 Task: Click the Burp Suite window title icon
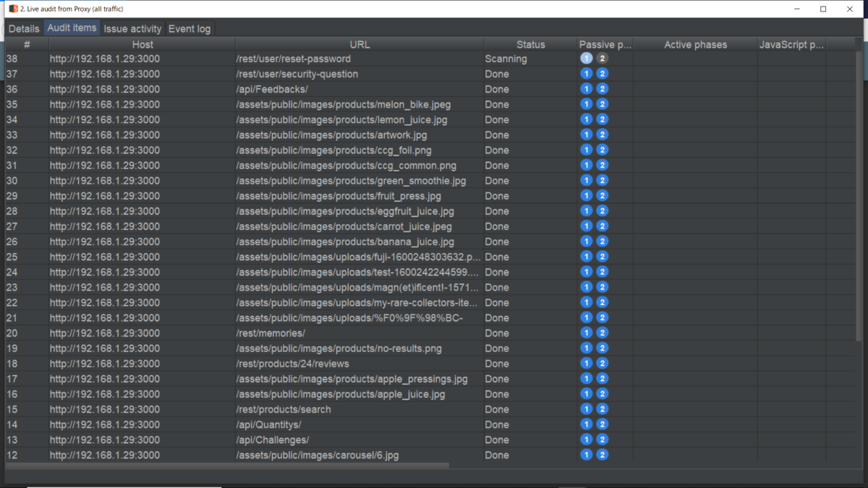[x=13, y=9]
